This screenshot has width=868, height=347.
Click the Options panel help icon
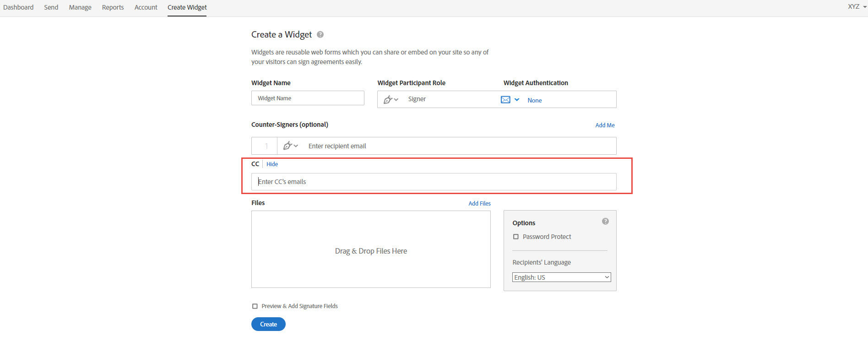605,221
